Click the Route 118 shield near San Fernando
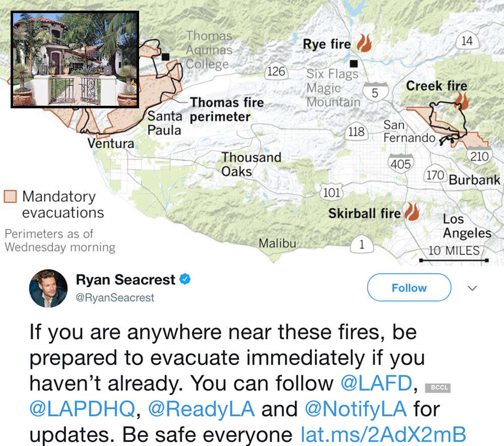The image size is (504, 446). [356, 133]
